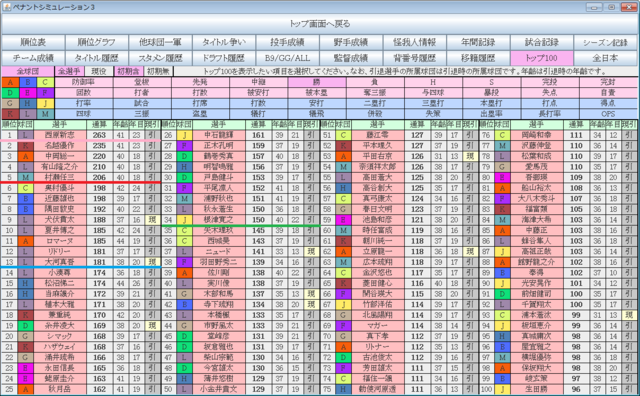
Task: Select team A orange swatch filter
Action: (10, 82)
